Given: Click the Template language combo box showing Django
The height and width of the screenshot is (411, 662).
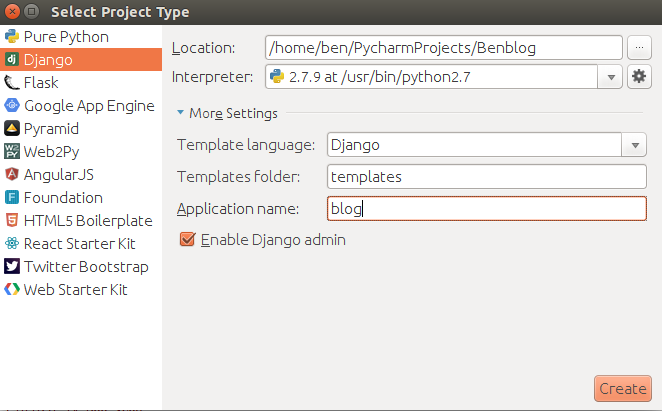Looking at the screenshot, I should click(487, 145).
